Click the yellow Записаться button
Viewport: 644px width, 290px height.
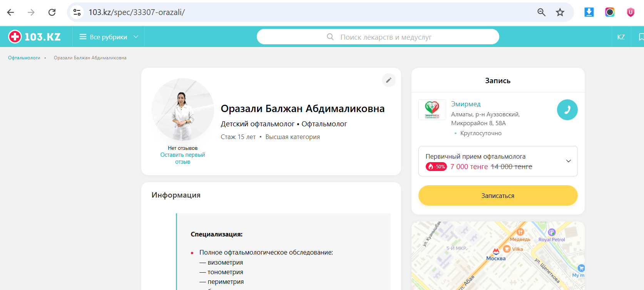[498, 196]
